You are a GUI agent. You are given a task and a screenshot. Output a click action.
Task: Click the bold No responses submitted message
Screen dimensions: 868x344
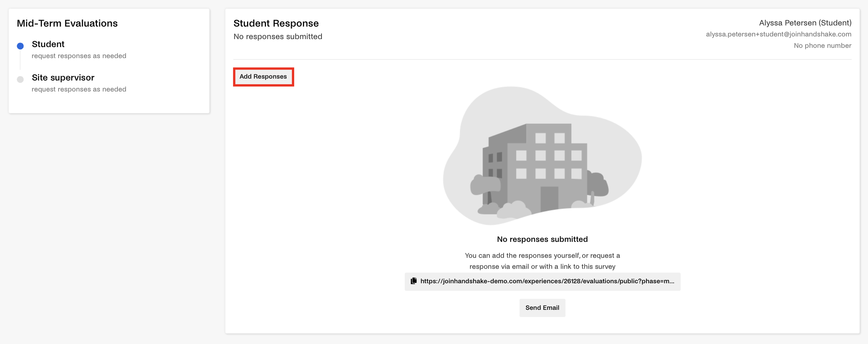point(542,239)
